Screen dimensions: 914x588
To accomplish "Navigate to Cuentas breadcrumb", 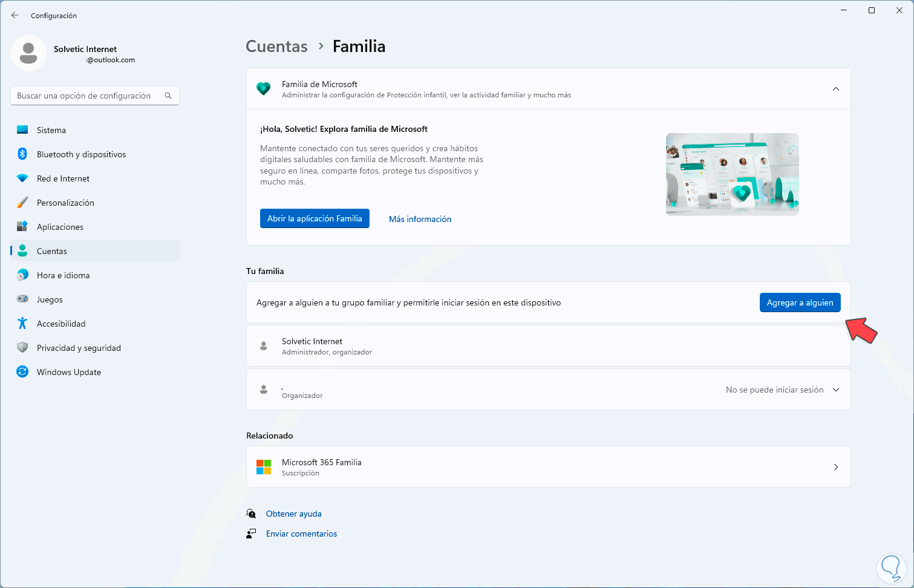I will click(276, 47).
